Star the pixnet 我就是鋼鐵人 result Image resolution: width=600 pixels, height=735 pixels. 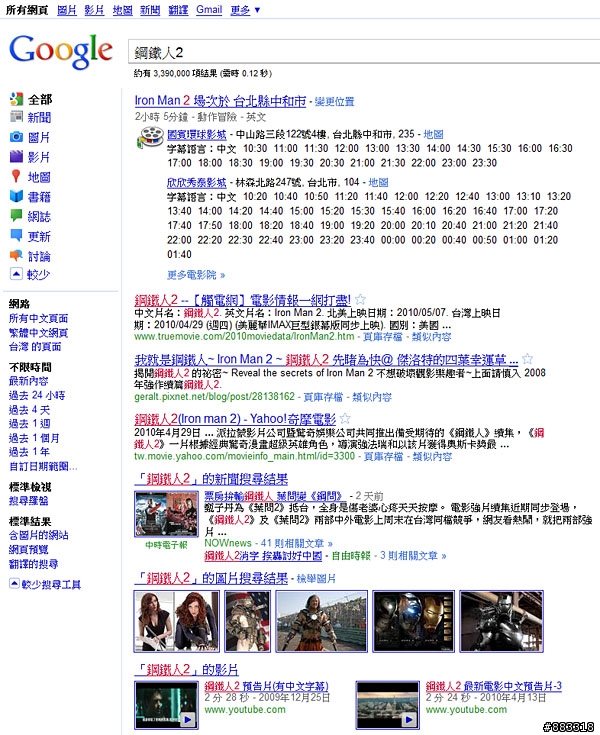pos(527,359)
